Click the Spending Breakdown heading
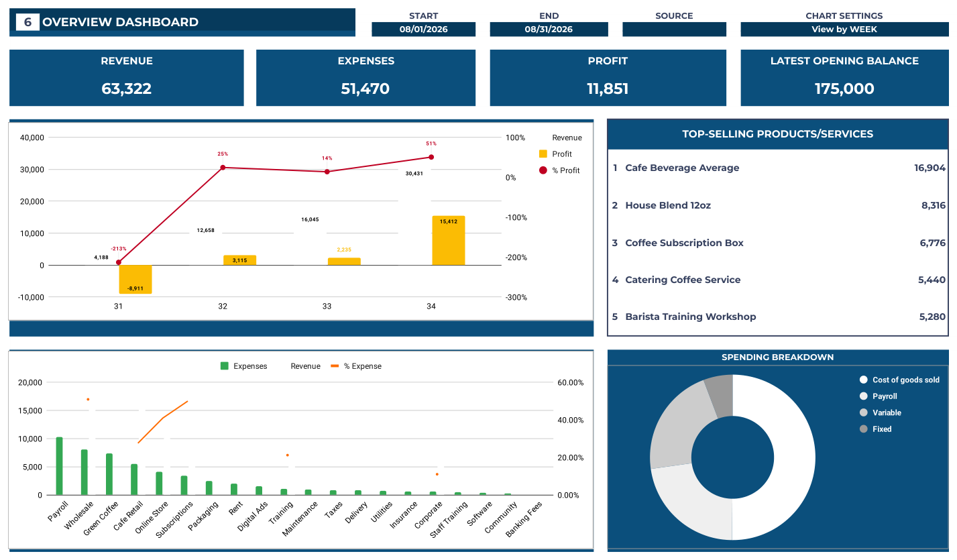 (x=778, y=357)
